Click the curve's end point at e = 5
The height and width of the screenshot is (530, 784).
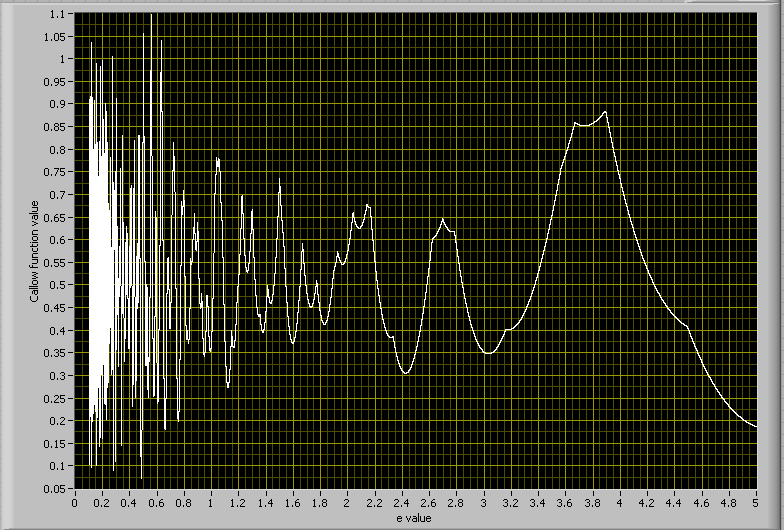[x=756, y=427]
